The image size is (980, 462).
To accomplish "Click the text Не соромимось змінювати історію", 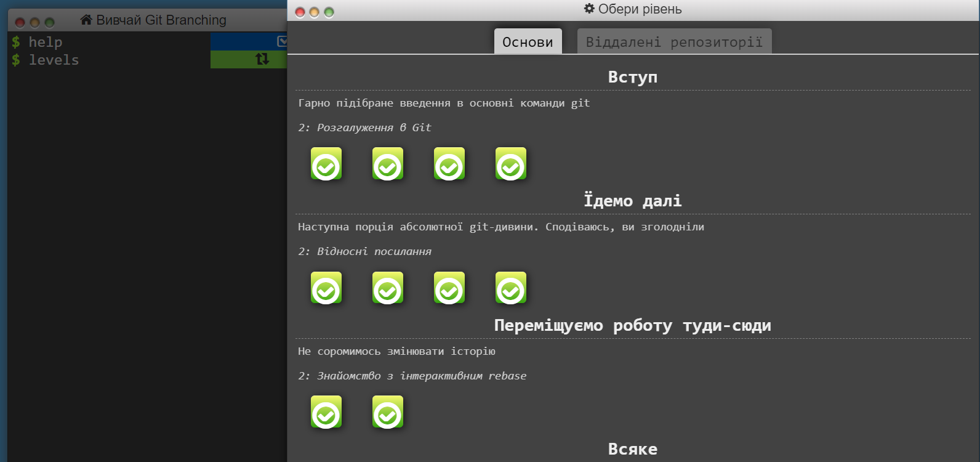I will tap(396, 351).
